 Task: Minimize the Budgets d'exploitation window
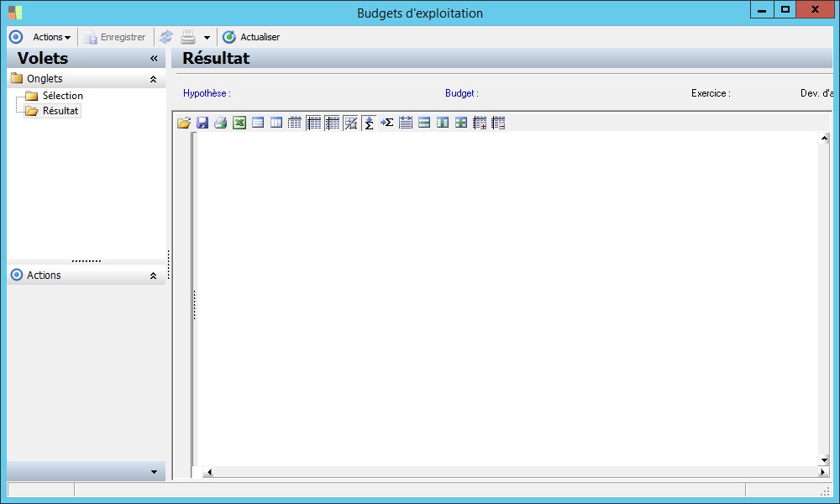[761, 9]
